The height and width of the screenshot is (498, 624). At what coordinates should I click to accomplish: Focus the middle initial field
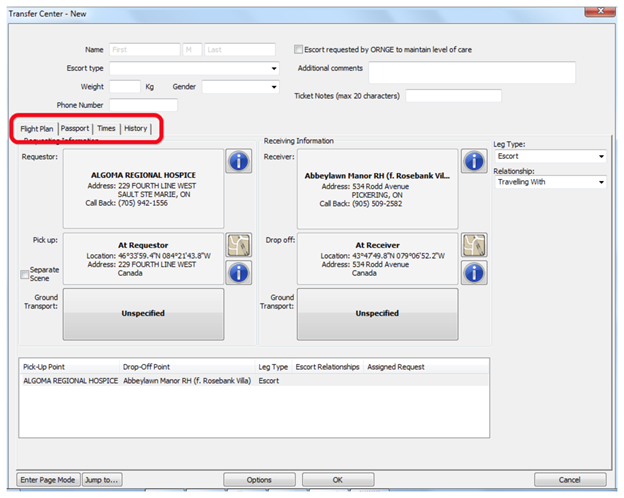point(192,49)
